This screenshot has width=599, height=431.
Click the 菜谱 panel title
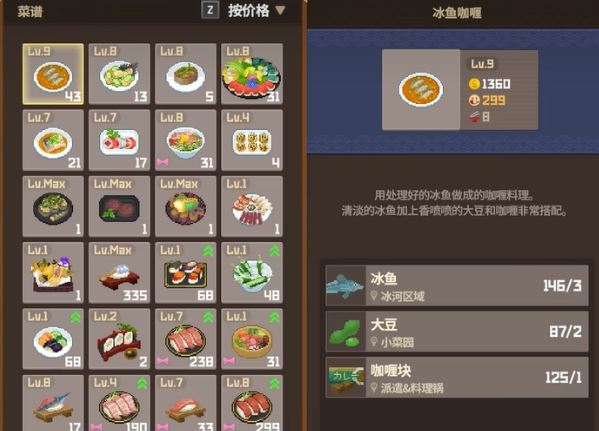(30, 12)
